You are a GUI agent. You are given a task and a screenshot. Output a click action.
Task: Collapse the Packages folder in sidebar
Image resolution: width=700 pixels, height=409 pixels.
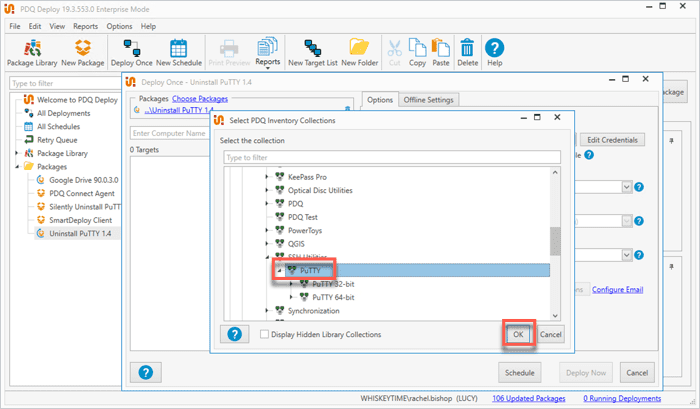[17, 167]
